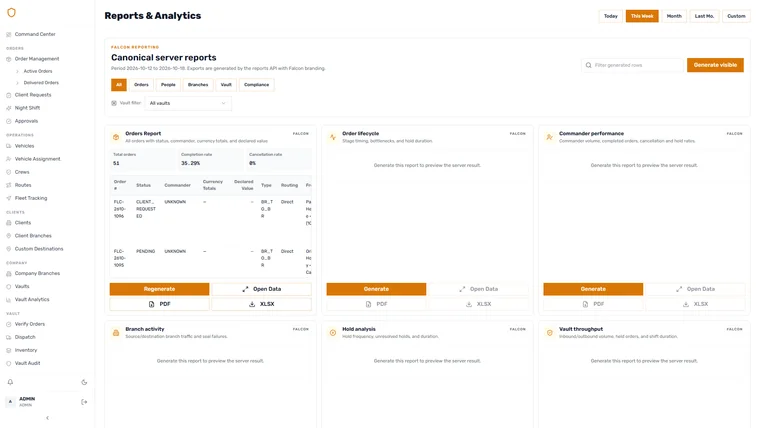760x428 pixels.
Task: Open Client Requests page
Action: [x=33, y=95]
